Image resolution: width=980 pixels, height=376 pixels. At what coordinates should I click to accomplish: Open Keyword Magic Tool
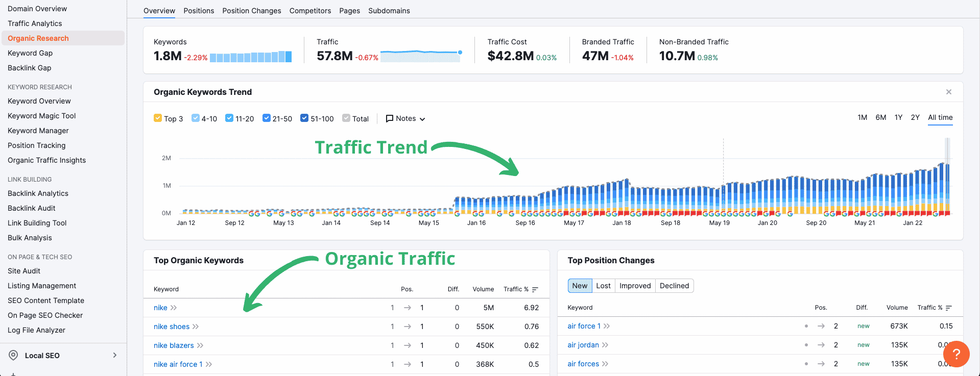[x=42, y=116]
